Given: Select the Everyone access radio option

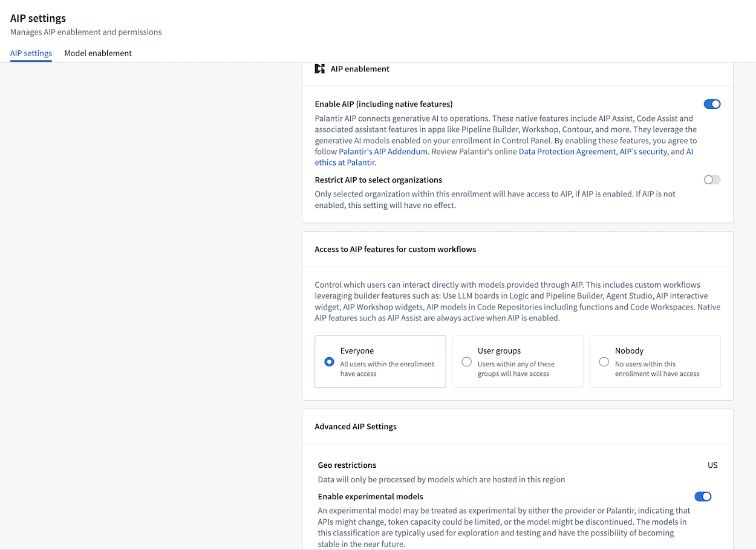Looking at the screenshot, I should point(330,362).
